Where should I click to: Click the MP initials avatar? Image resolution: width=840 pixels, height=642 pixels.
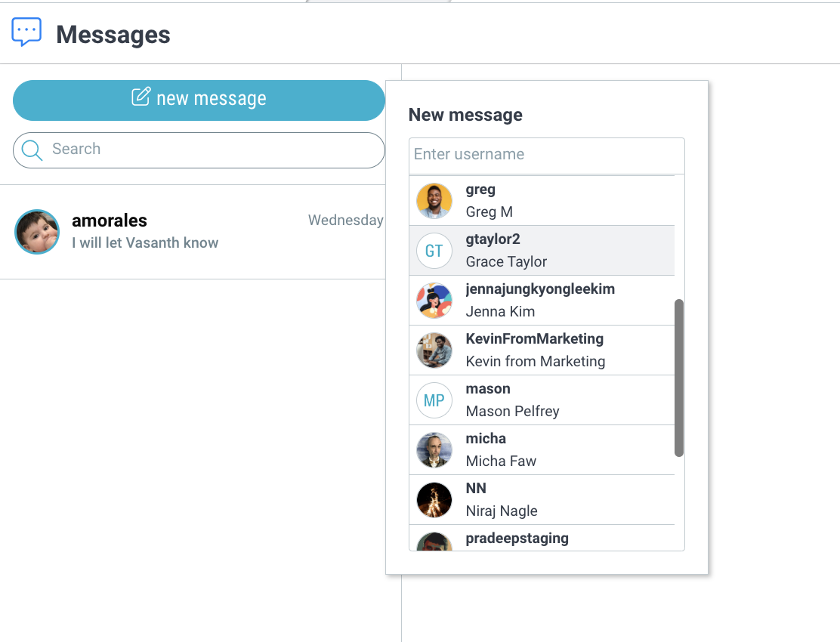pos(434,400)
